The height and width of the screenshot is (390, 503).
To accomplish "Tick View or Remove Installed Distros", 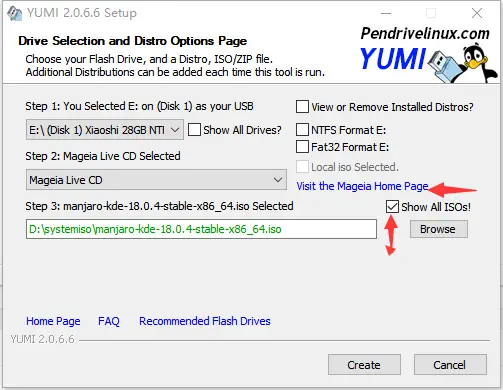I will (x=302, y=107).
